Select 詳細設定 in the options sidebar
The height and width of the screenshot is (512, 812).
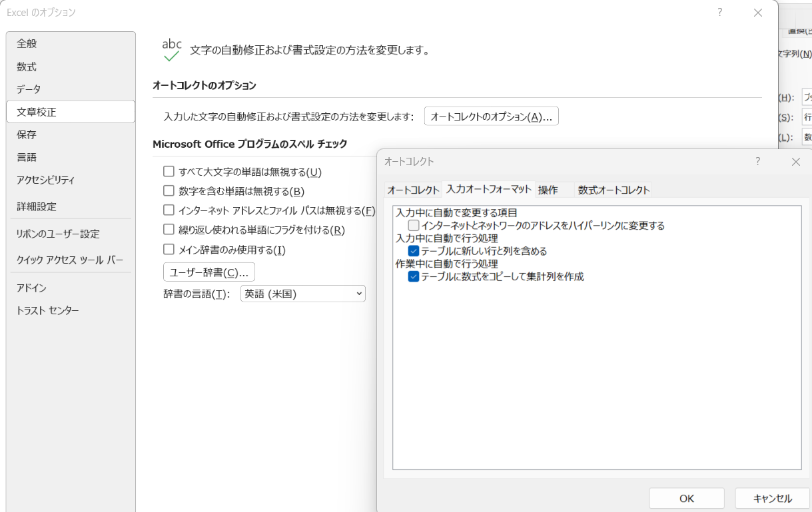click(37, 206)
